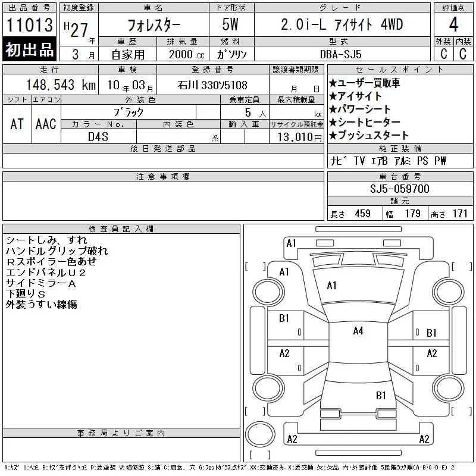
Task: Click the 純正装備 header
Action: 400,148
